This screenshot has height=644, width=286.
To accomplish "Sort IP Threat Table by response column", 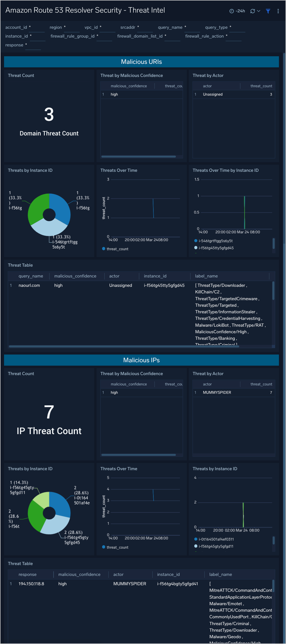I will click(x=28, y=574).
